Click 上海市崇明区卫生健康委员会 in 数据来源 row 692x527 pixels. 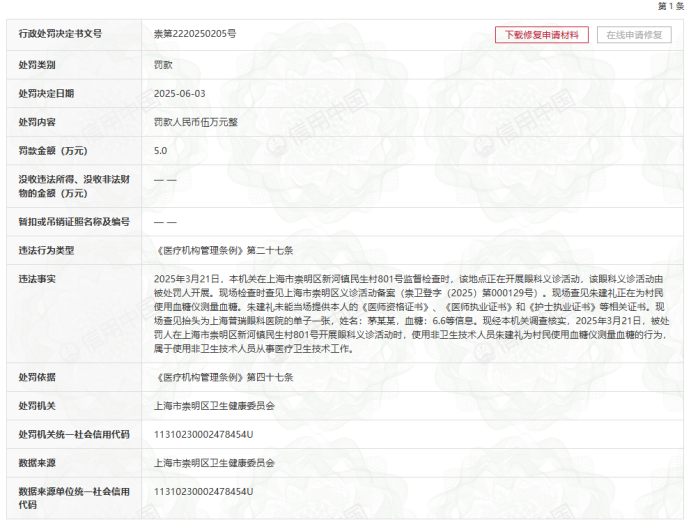(214, 463)
